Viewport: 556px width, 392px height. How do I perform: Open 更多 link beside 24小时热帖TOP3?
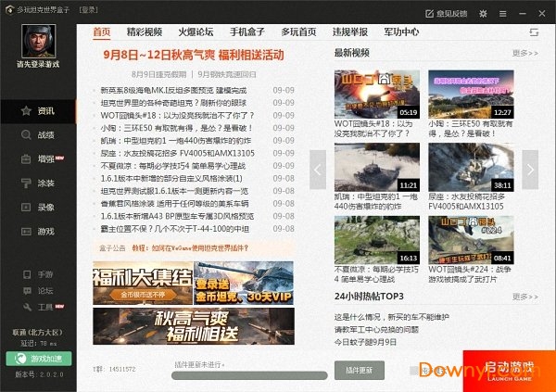coord(525,297)
